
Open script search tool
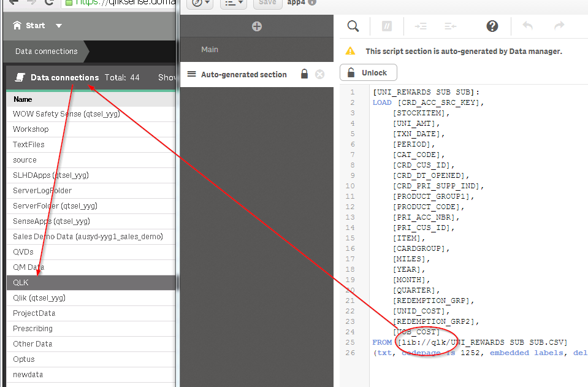[353, 26]
